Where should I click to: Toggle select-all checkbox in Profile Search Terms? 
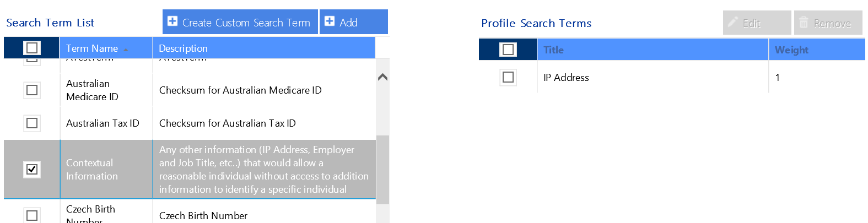pos(508,50)
